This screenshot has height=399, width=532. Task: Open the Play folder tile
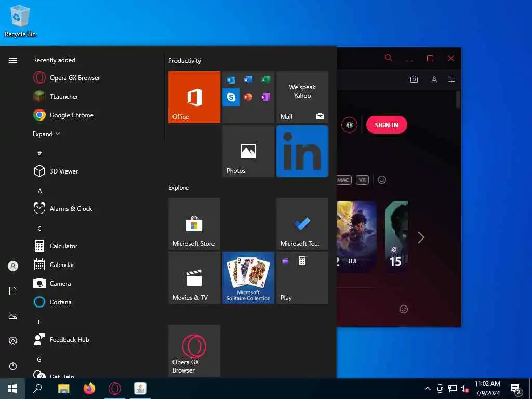(x=302, y=278)
